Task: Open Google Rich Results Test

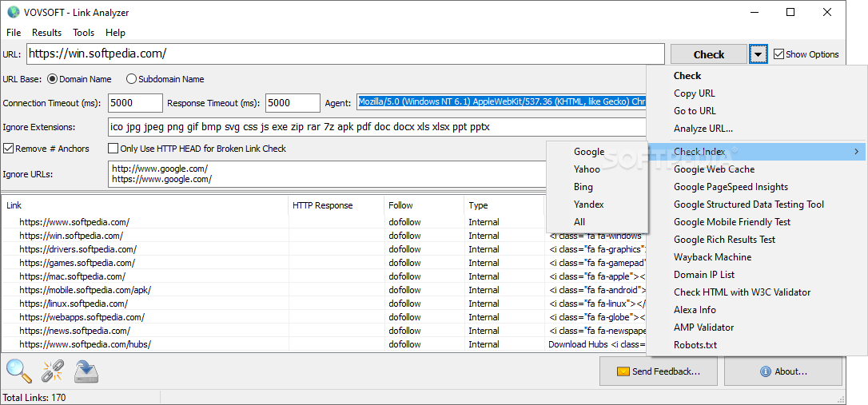Action: 756,240
